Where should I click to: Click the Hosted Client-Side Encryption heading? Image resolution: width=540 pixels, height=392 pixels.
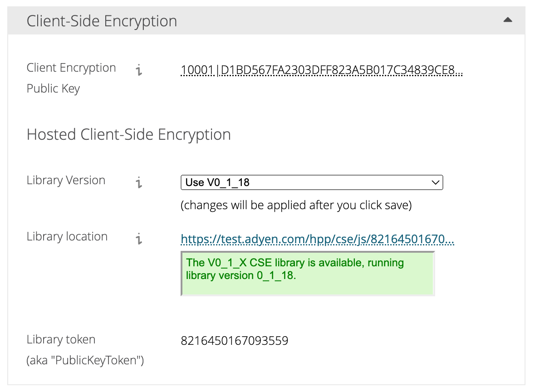[129, 134]
